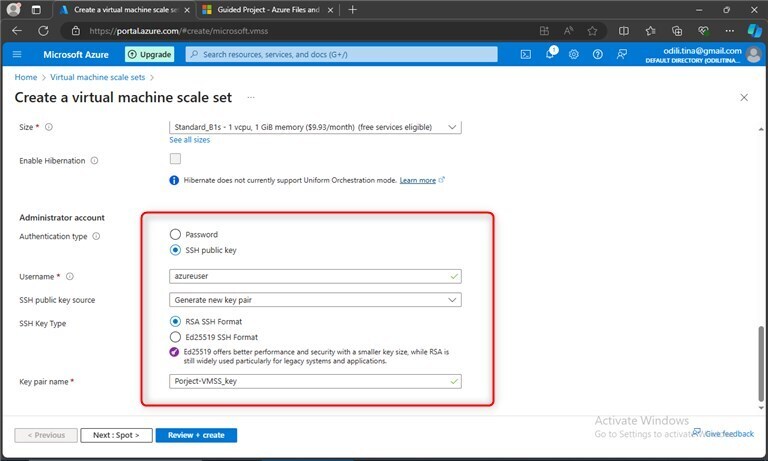Image resolution: width=768 pixels, height=461 pixels.
Task: Refresh the page in the browser
Action: (44, 31)
